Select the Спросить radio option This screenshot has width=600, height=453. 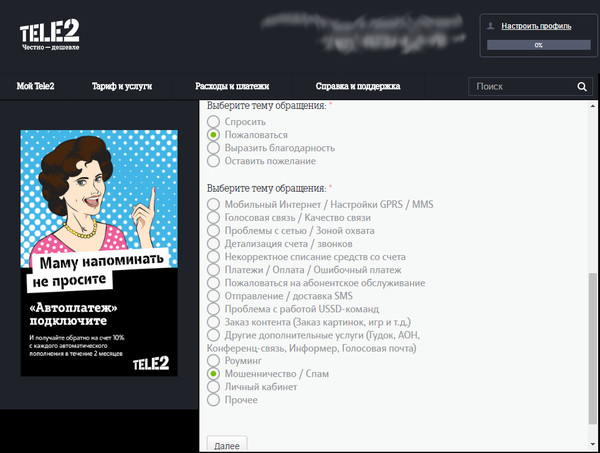pyautogui.click(x=213, y=121)
